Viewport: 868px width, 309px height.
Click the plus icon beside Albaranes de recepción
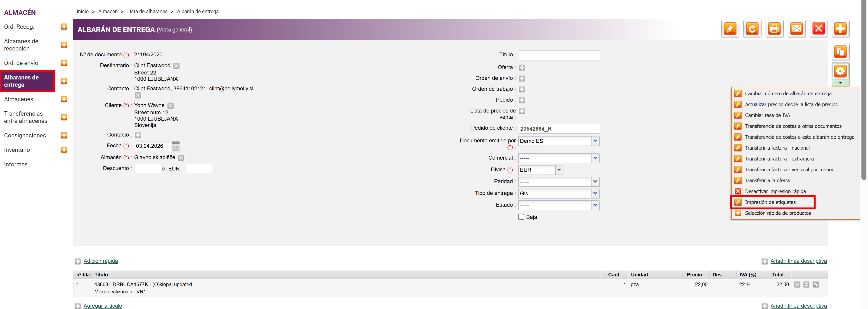pos(64,45)
